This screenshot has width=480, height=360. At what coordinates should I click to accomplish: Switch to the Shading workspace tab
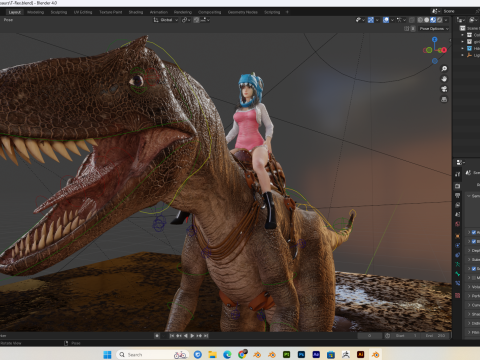click(136, 12)
